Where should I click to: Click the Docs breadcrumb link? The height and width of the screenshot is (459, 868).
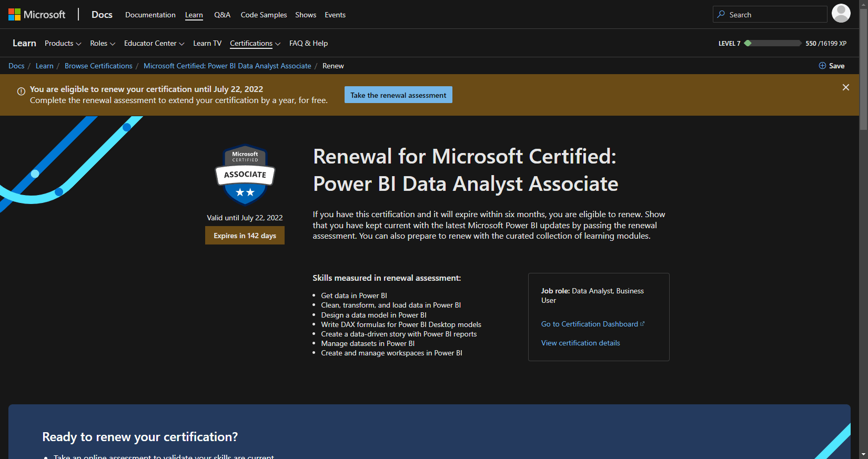16,66
